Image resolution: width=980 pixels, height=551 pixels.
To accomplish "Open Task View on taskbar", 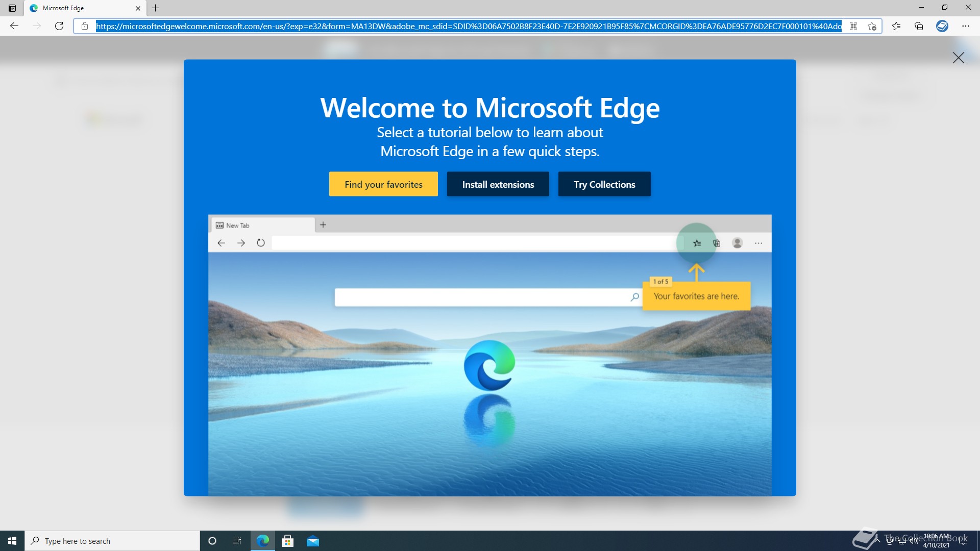I will tap(237, 541).
